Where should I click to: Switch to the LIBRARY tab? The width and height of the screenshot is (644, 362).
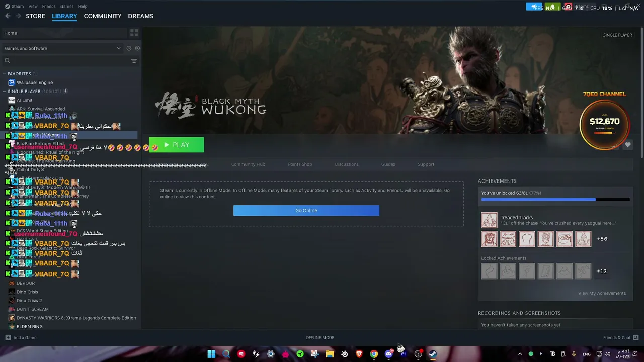click(64, 16)
